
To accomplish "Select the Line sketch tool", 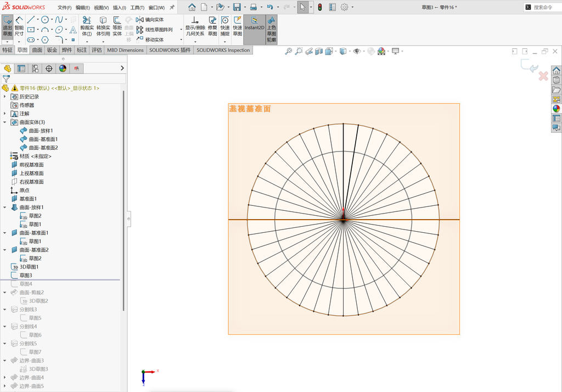I will coord(31,20).
